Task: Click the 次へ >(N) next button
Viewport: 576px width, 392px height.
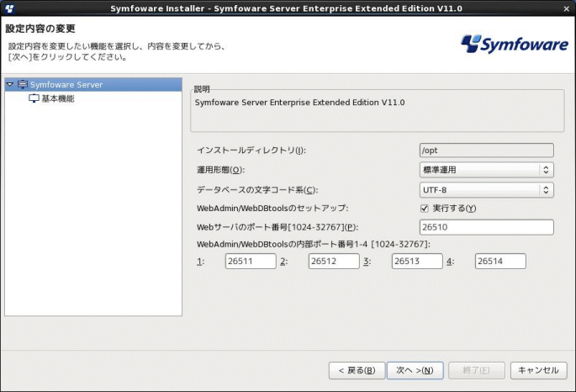Action: (x=415, y=370)
